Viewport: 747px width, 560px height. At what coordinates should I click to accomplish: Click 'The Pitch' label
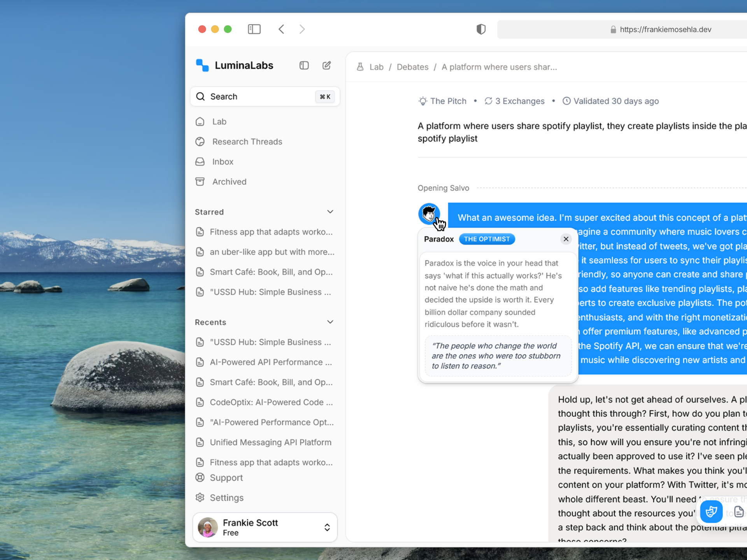pyautogui.click(x=448, y=101)
